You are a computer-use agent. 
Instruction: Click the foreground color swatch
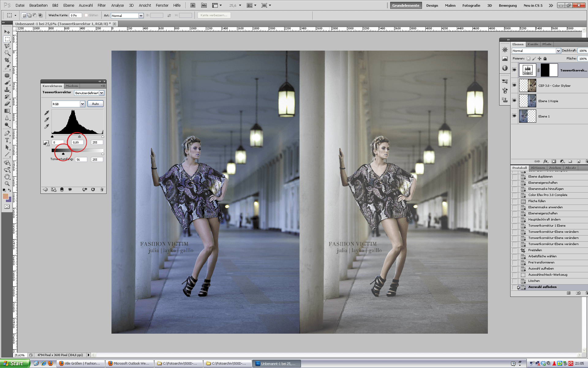click(x=5, y=196)
